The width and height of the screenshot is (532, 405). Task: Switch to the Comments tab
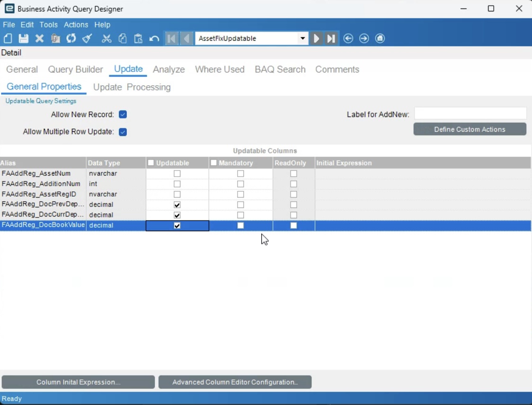(337, 69)
